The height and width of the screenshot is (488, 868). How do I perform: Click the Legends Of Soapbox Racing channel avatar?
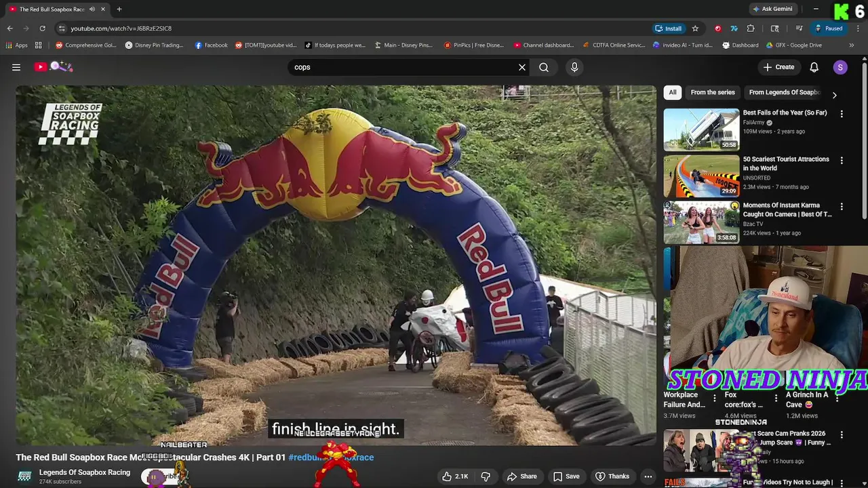24,476
